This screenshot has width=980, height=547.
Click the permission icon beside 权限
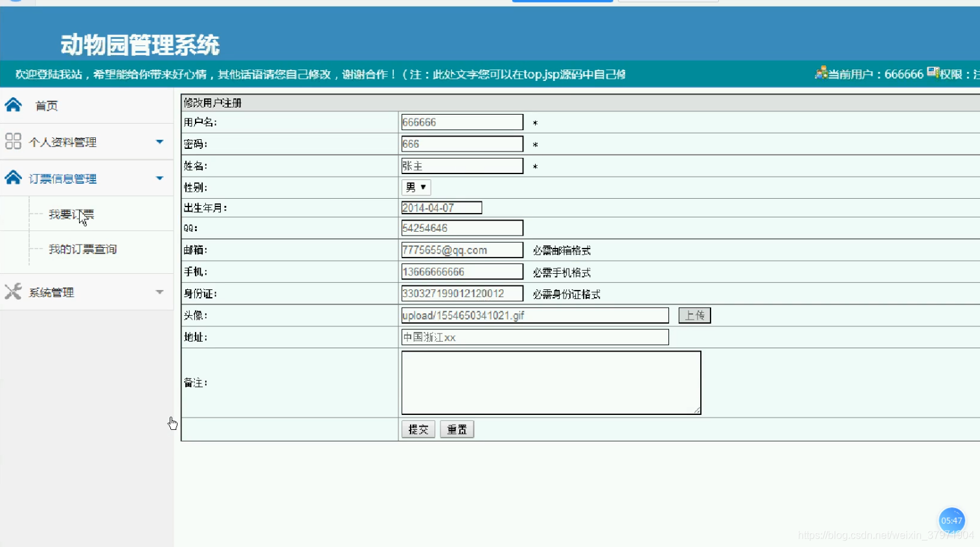point(933,73)
